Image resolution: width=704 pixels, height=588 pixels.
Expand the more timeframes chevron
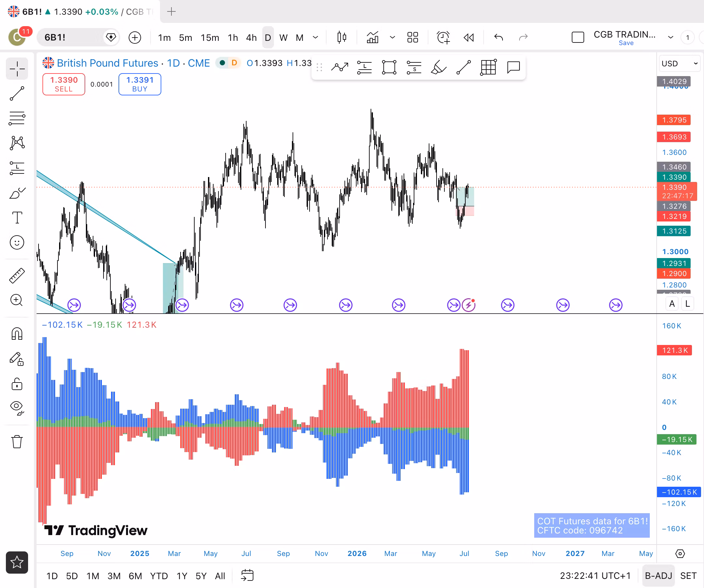click(x=315, y=37)
